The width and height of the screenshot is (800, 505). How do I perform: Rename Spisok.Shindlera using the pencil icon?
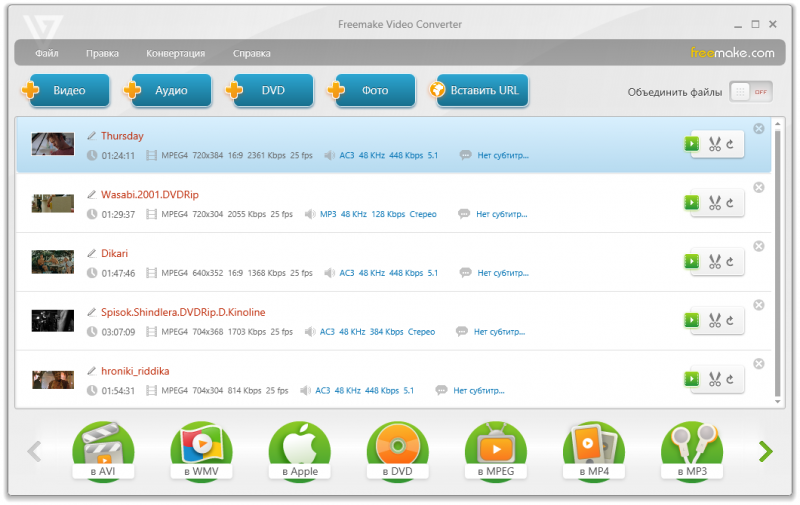click(91, 312)
